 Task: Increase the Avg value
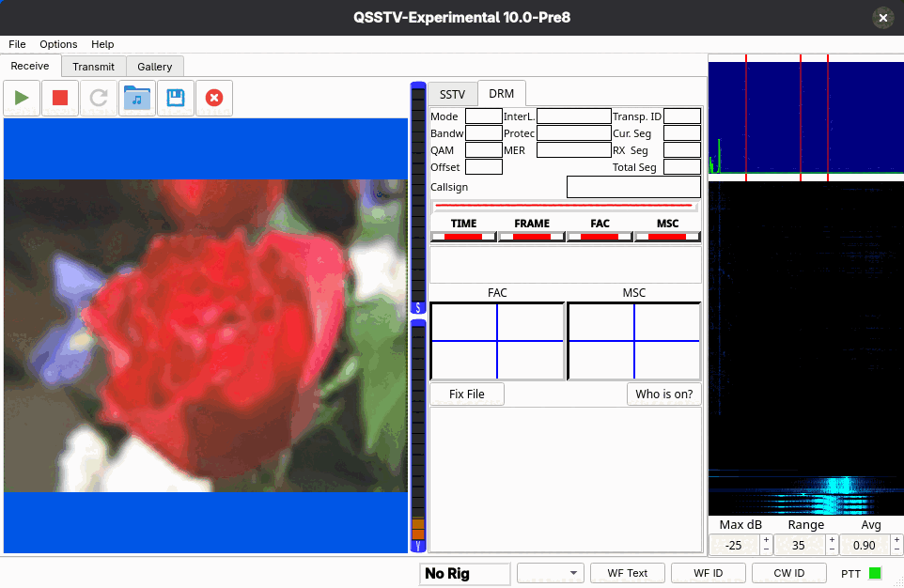coord(897,540)
